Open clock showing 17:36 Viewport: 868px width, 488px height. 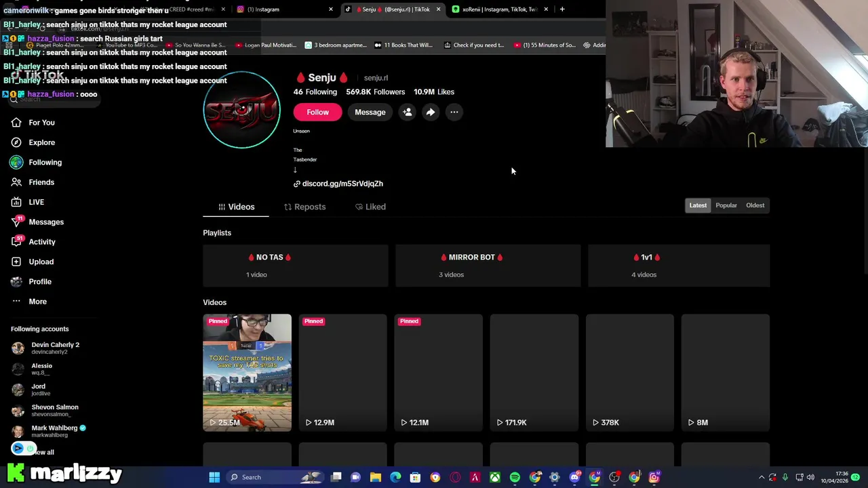point(834,477)
